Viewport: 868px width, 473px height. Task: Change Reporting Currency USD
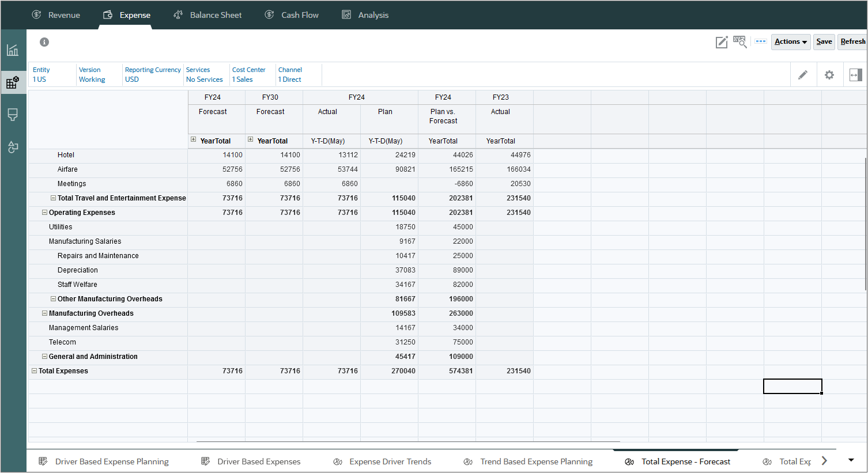click(132, 80)
